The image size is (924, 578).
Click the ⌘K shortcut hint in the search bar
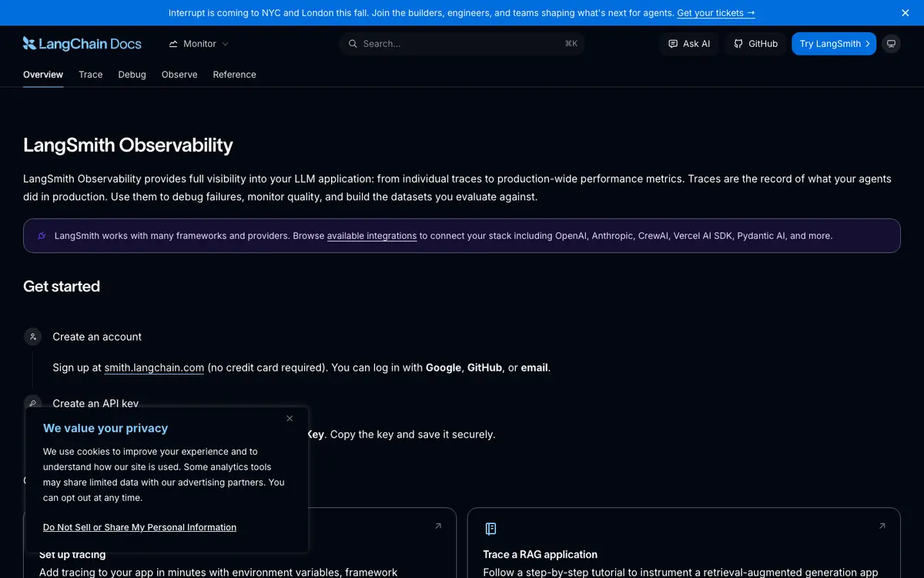571,44
